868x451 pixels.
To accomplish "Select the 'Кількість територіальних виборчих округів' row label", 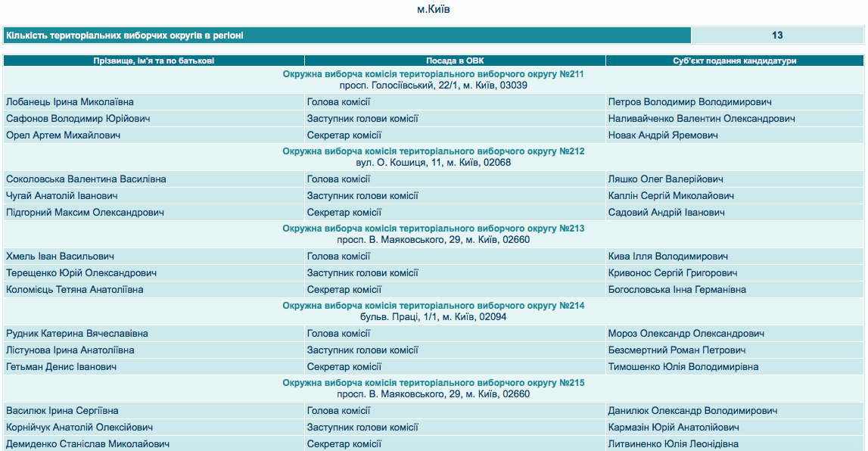I will coord(125,36).
